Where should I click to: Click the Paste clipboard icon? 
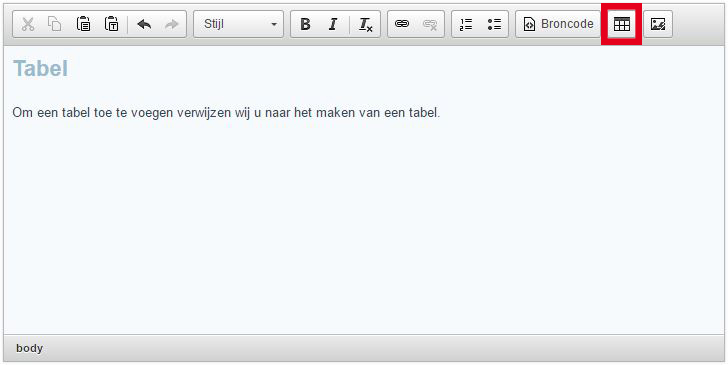pyautogui.click(x=84, y=24)
